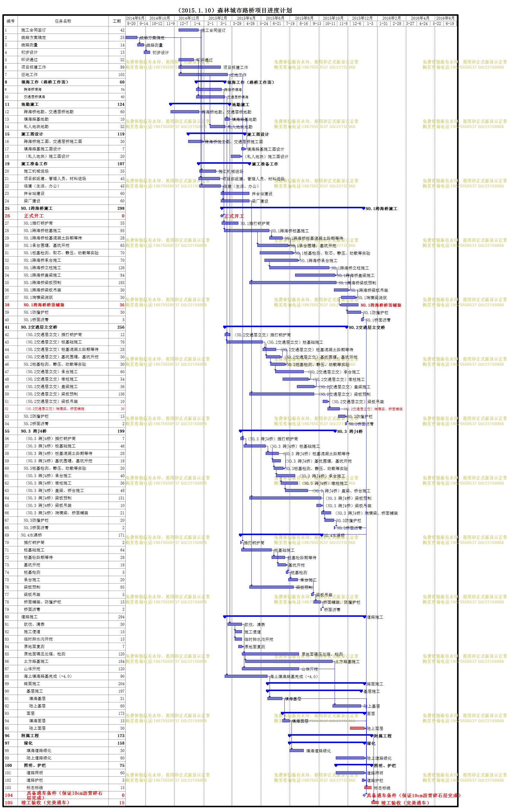Select the 2016年2月 month header in timeline
Viewport: 507px width, 812px height.
pyautogui.click(x=391, y=18)
